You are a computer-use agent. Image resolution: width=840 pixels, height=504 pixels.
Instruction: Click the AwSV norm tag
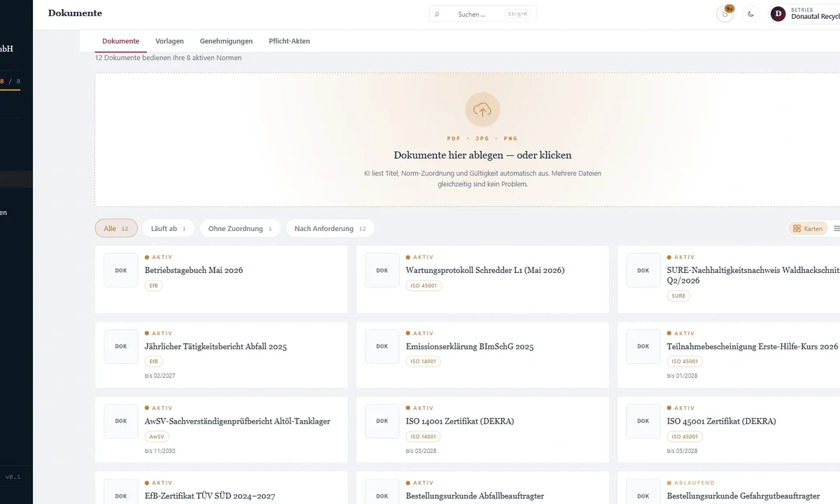(157, 436)
